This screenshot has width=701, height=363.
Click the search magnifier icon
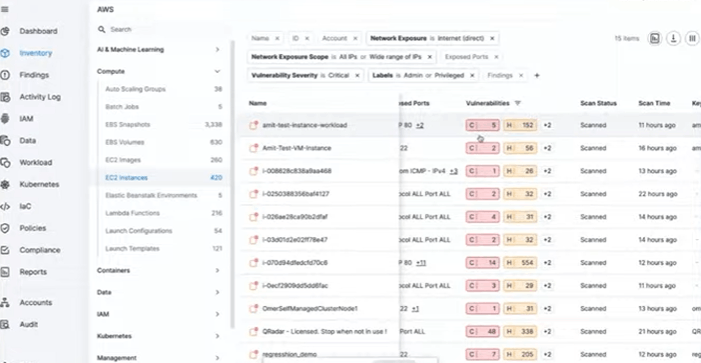point(102,30)
